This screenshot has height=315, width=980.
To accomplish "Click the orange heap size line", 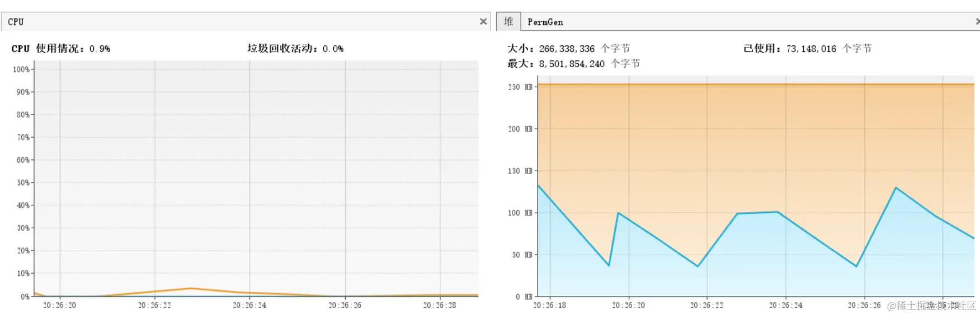I will click(755, 84).
